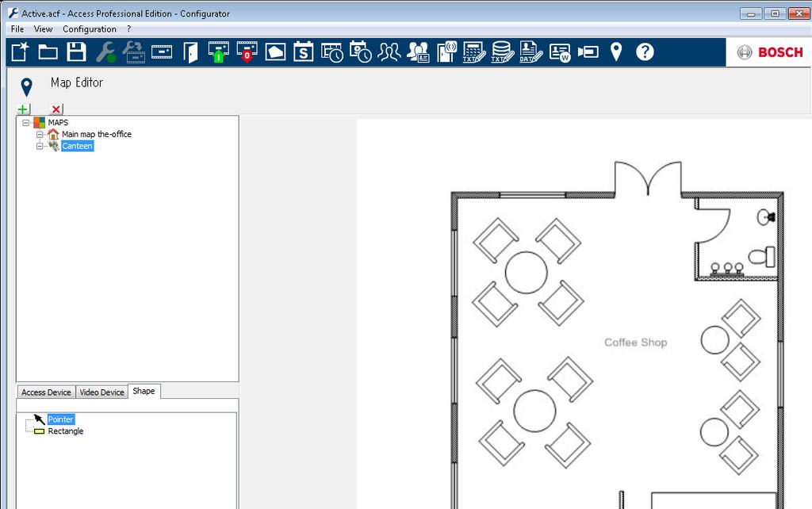The height and width of the screenshot is (509, 812).
Task: Click the database TXT edit icon
Action: pos(503,52)
